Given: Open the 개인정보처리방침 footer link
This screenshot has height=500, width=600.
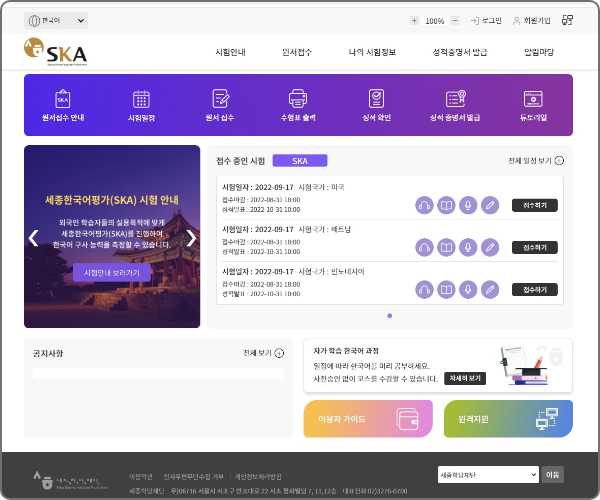Looking at the screenshot, I should (x=258, y=477).
